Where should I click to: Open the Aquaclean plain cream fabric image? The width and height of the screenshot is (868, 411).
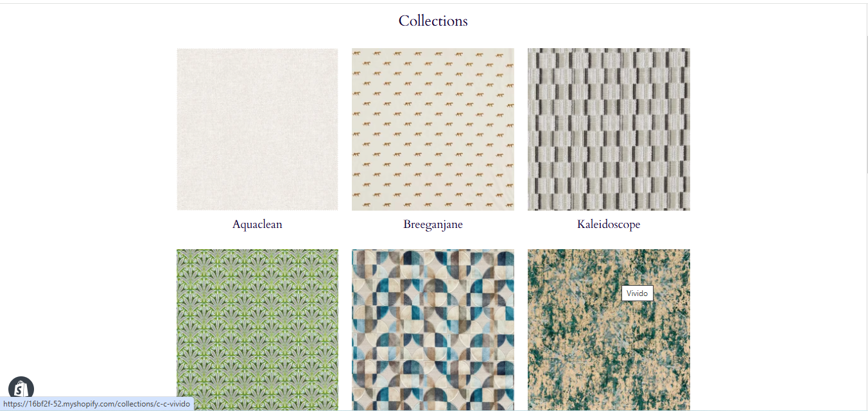point(257,129)
